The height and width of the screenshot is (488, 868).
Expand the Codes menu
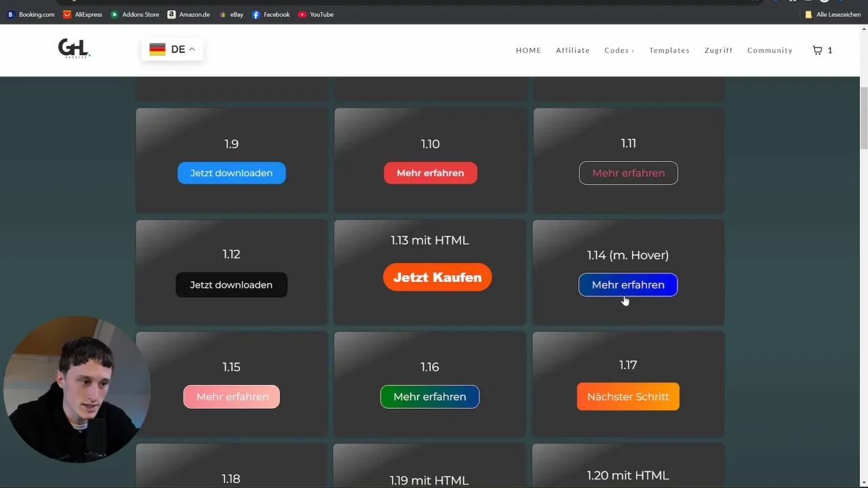point(619,50)
